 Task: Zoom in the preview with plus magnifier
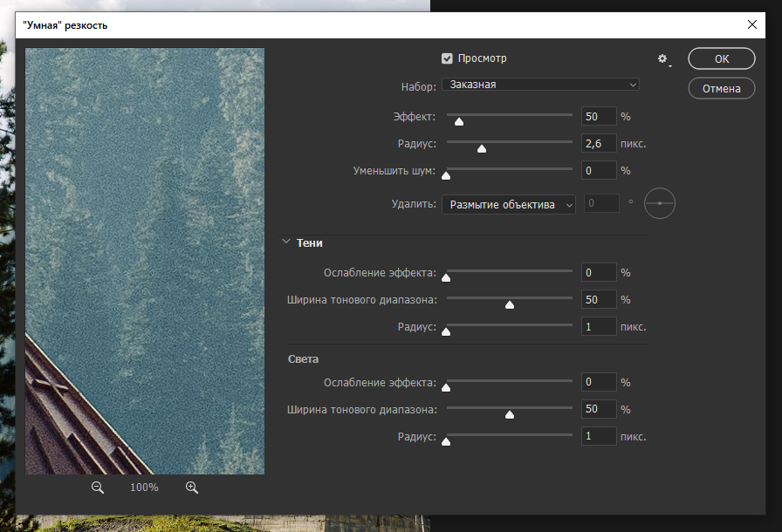click(192, 488)
